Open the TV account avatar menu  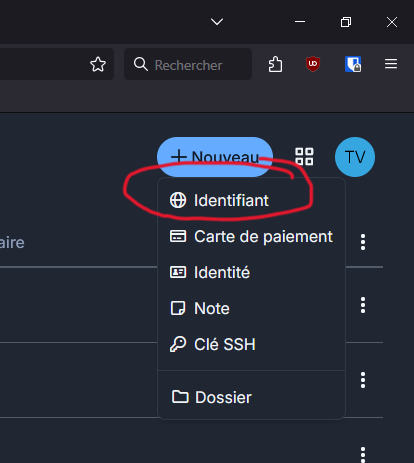tap(355, 157)
